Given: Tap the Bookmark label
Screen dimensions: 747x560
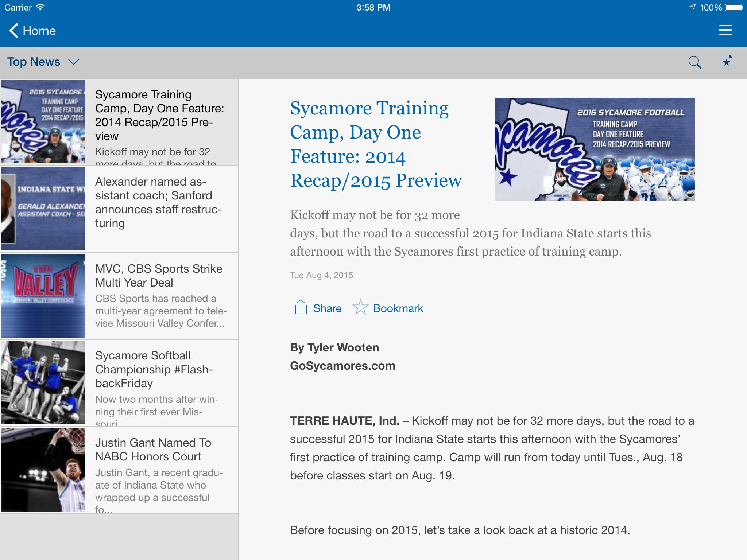Looking at the screenshot, I should [x=398, y=308].
